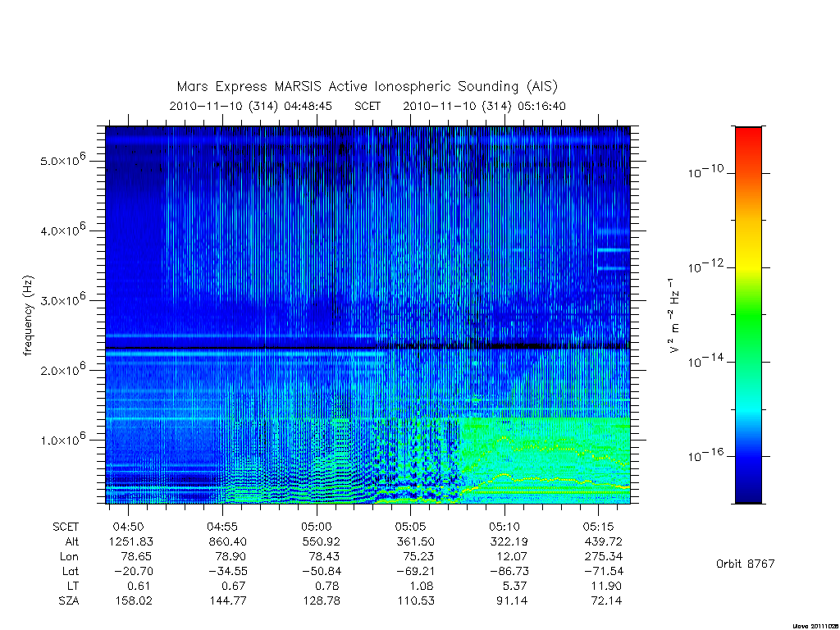This screenshot has width=840, height=630.
Task: Click solar zenith angle value 91.14
Action: click(513, 600)
